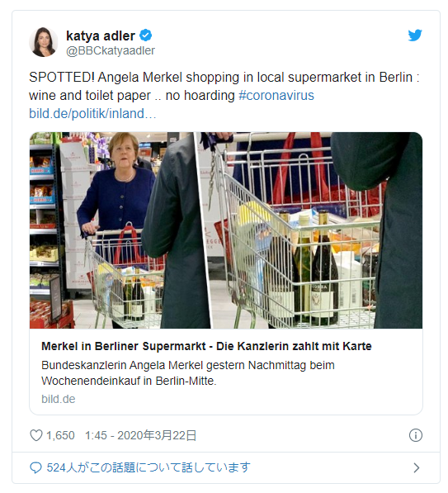Open the left photo of Merkel with cart
This screenshot has height=493, width=448.
pyautogui.click(x=120, y=230)
